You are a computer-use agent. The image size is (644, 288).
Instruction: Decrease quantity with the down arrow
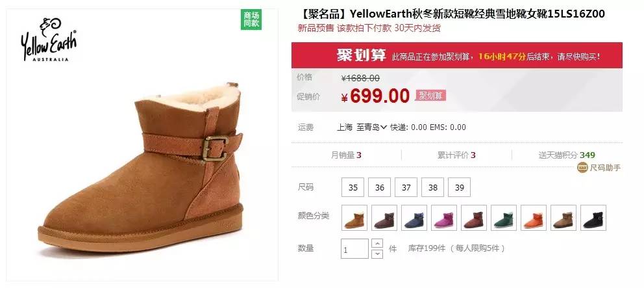(377, 254)
